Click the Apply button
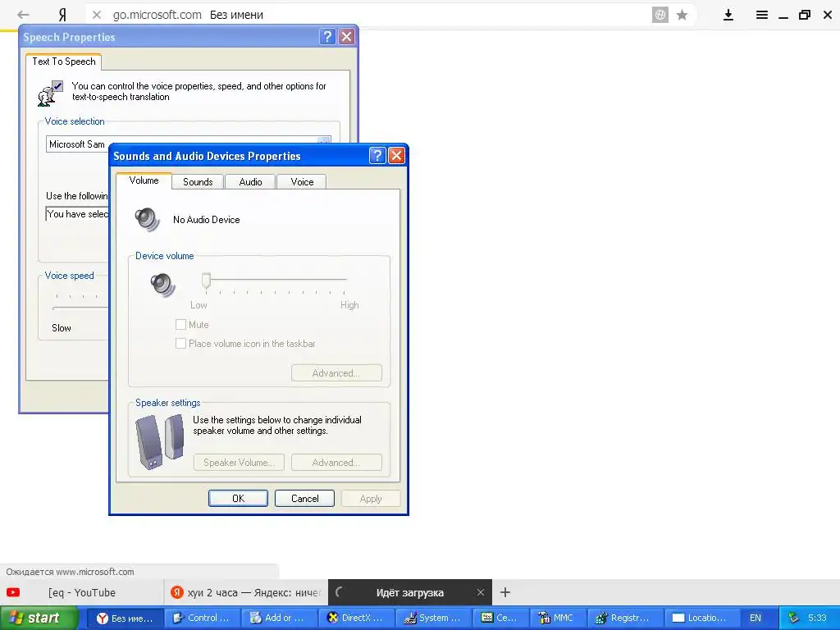This screenshot has width=840, height=630. tap(371, 498)
